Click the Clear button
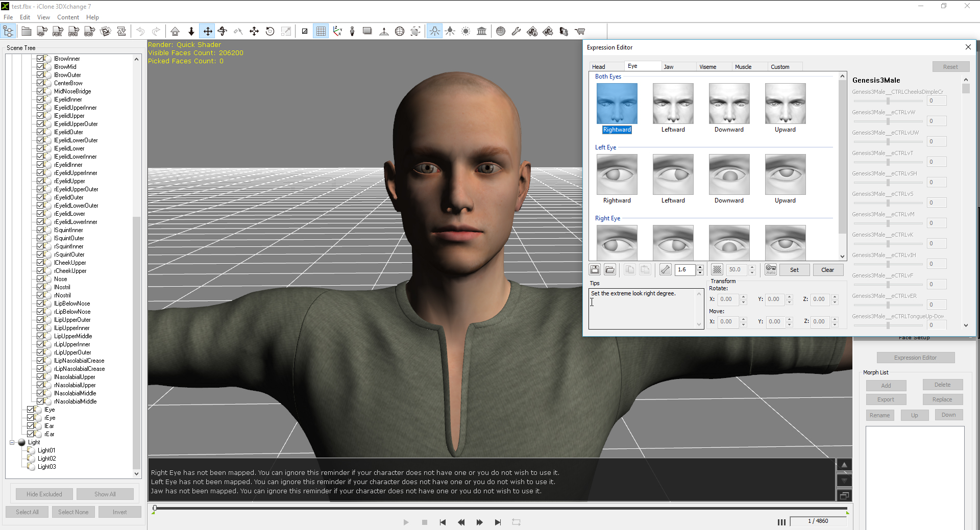980x530 pixels. coord(827,270)
